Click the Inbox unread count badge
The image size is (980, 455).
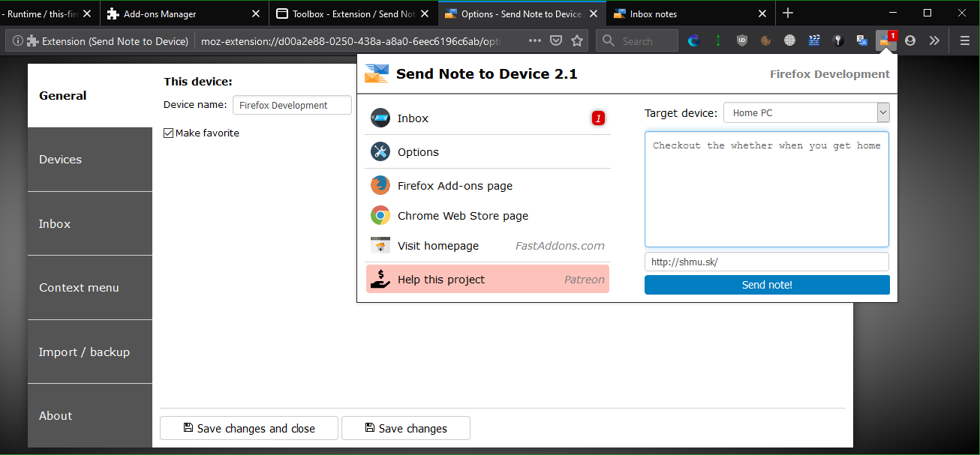[598, 118]
